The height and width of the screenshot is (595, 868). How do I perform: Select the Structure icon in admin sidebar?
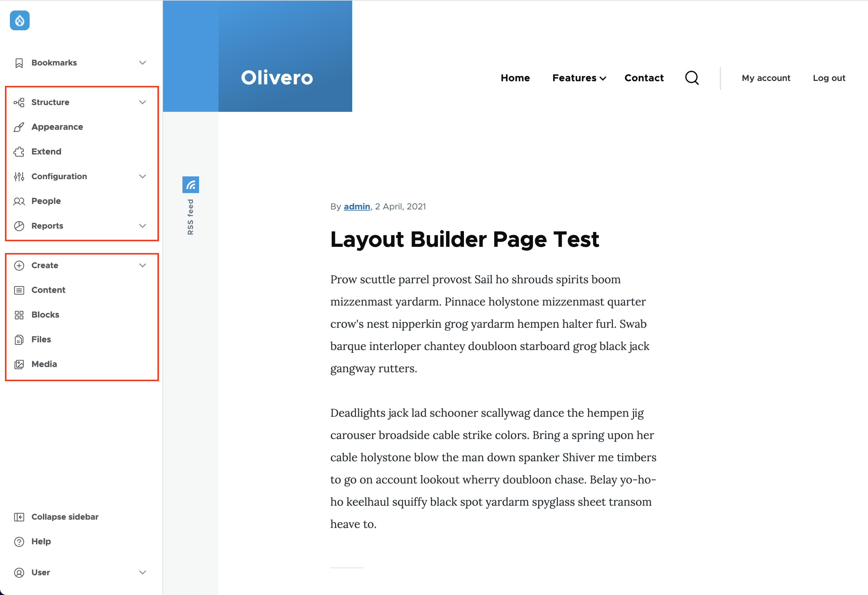click(x=19, y=102)
